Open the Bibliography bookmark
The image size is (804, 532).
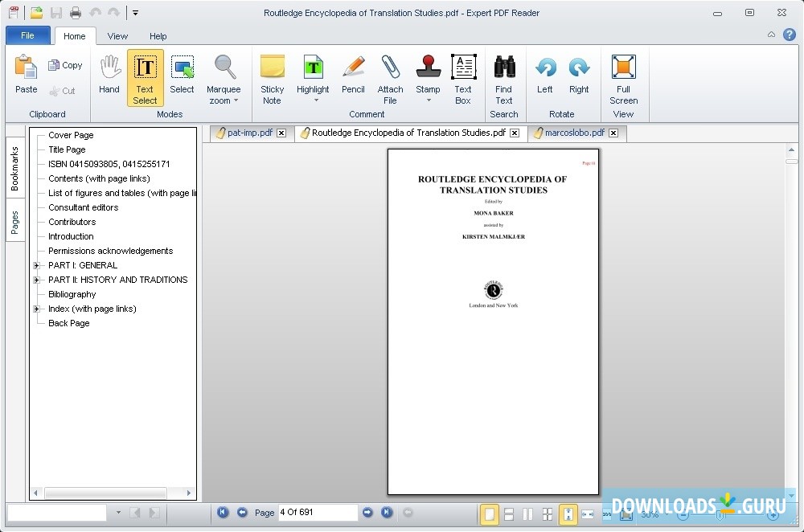[72, 294]
